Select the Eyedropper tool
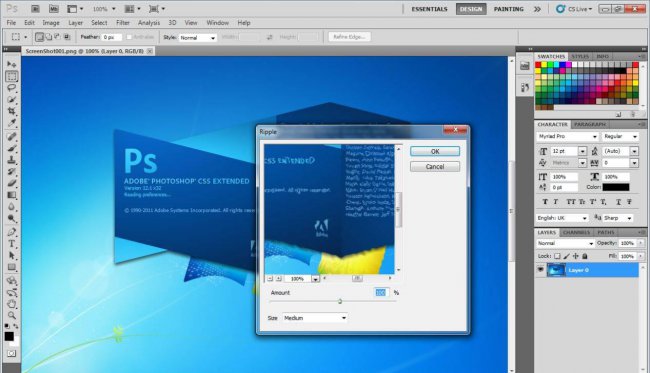The width and height of the screenshot is (650, 373). tap(12, 123)
